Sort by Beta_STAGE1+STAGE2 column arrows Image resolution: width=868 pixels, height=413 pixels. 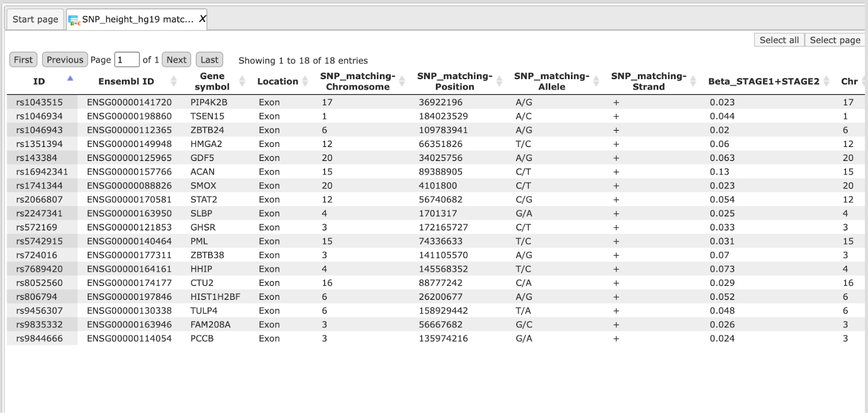[x=826, y=81]
